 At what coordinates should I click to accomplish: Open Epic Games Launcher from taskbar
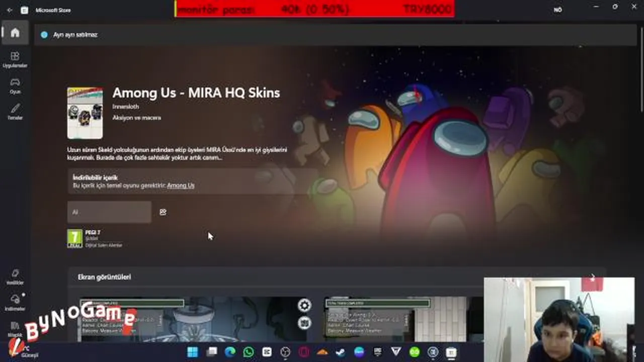[x=377, y=352]
